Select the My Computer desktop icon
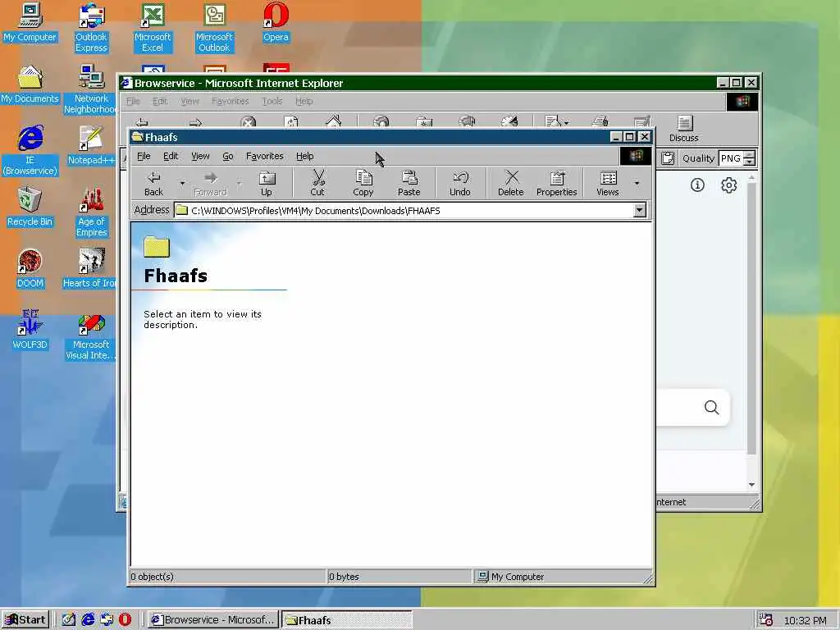 coord(30,22)
